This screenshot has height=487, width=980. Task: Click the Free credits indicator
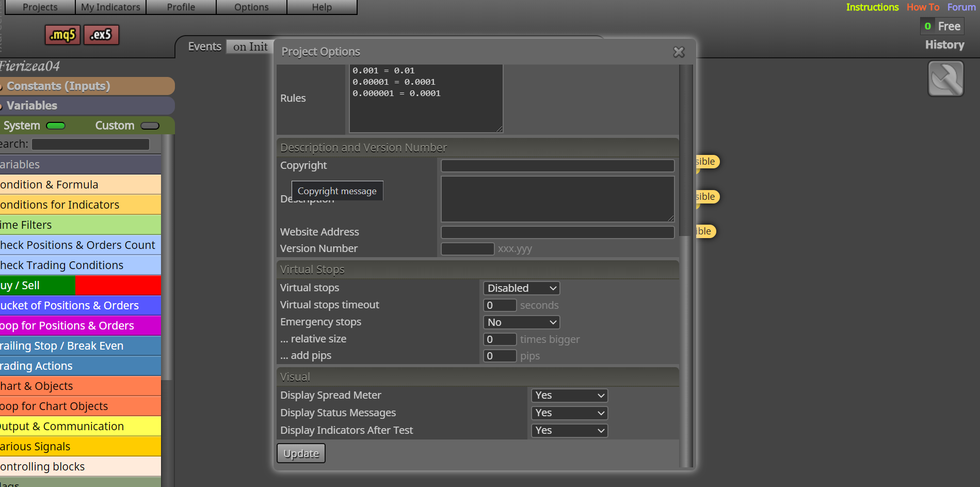[942, 26]
